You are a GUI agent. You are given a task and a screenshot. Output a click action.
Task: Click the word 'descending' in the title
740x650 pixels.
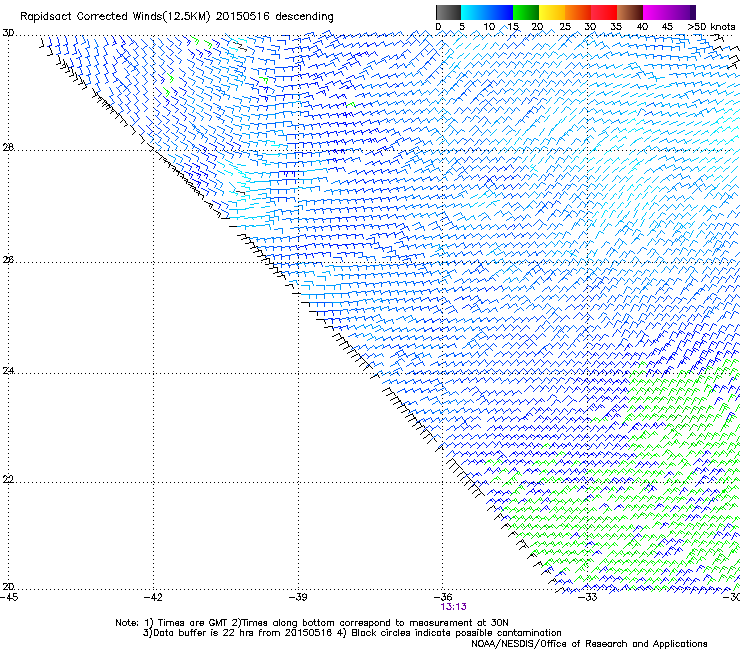tap(304, 17)
